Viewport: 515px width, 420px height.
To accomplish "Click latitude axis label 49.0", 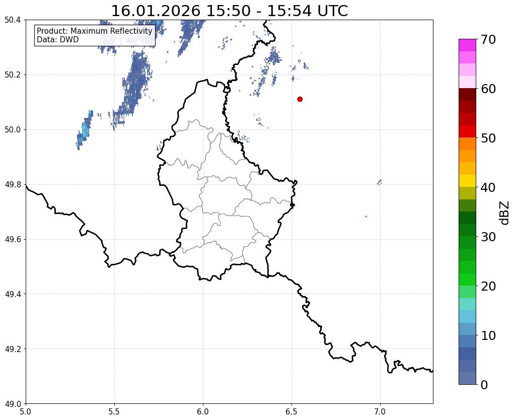I will (x=13, y=404).
